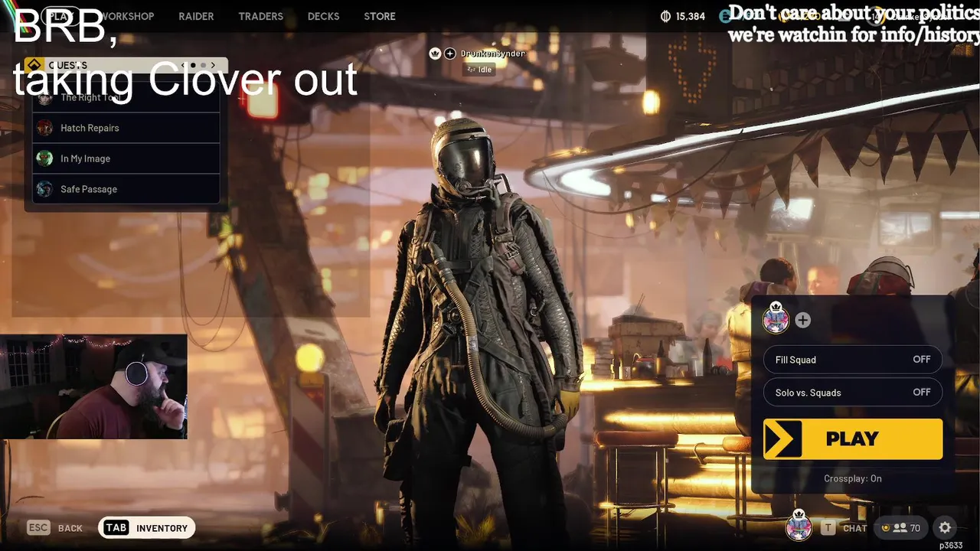Image resolution: width=980 pixels, height=551 pixels.
Task: Open the friends list showing 70
Action: pyautogui.click(x=900, y=528)
